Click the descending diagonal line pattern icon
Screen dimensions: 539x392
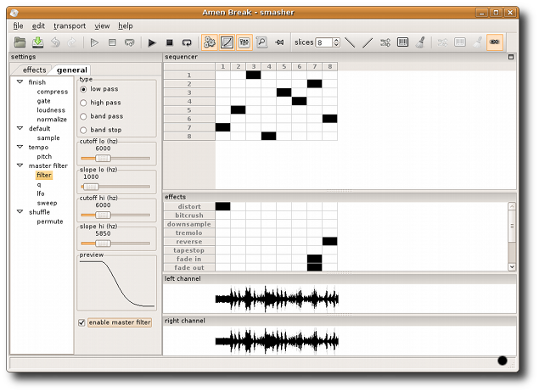point(350,42)
